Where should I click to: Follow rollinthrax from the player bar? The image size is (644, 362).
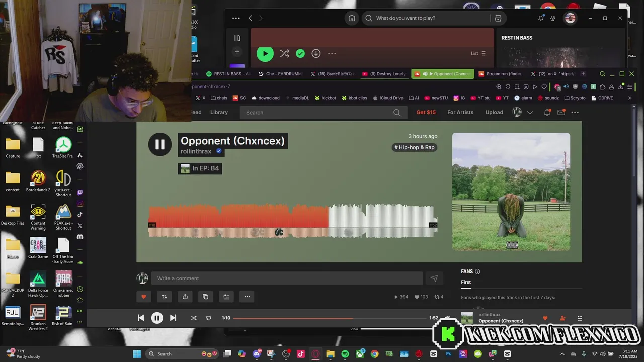pos(562,318)
